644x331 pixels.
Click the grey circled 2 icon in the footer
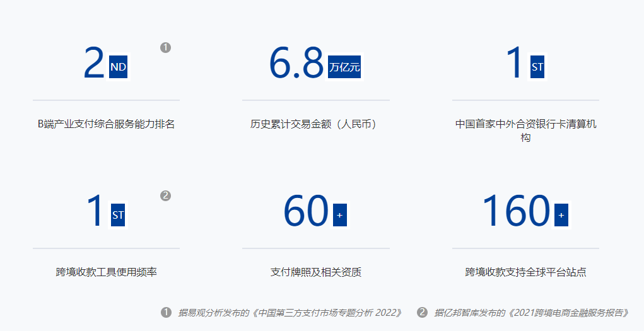click(x=423, y=312)
